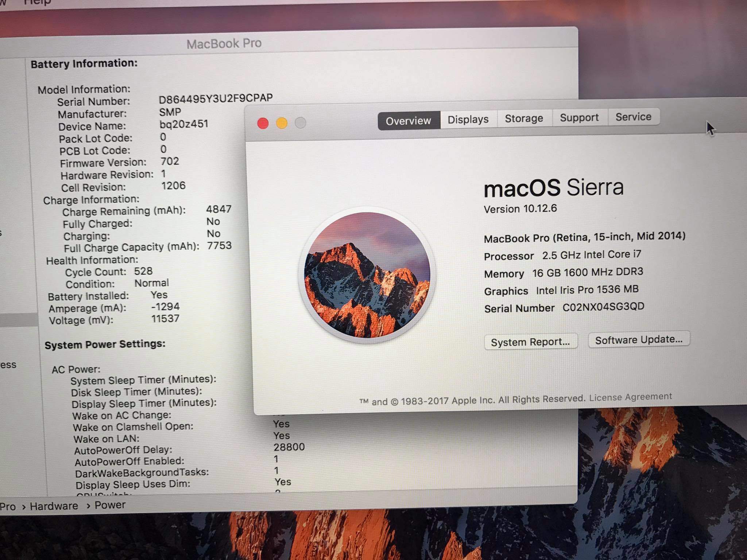The width and height of the screenshot is (747, 560).
Task: Click MacBook Pro (Retina, 15-inch, Mid 2014) text
Action: pos(585,237)
